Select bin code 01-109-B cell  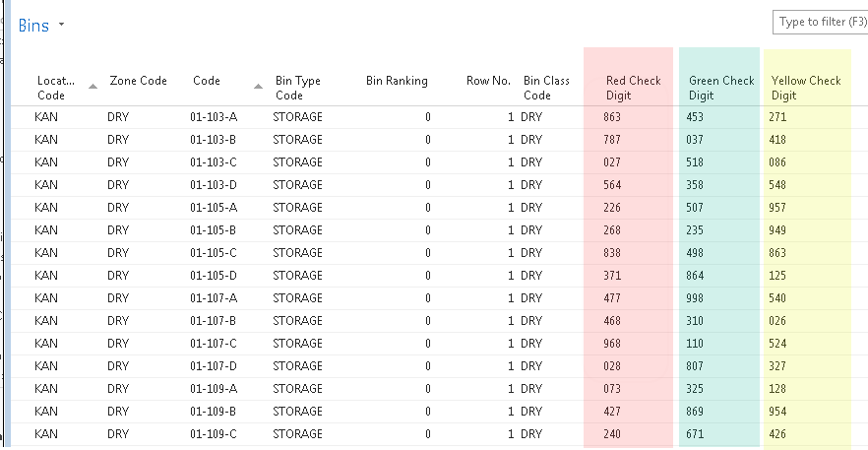click(214, 412)
